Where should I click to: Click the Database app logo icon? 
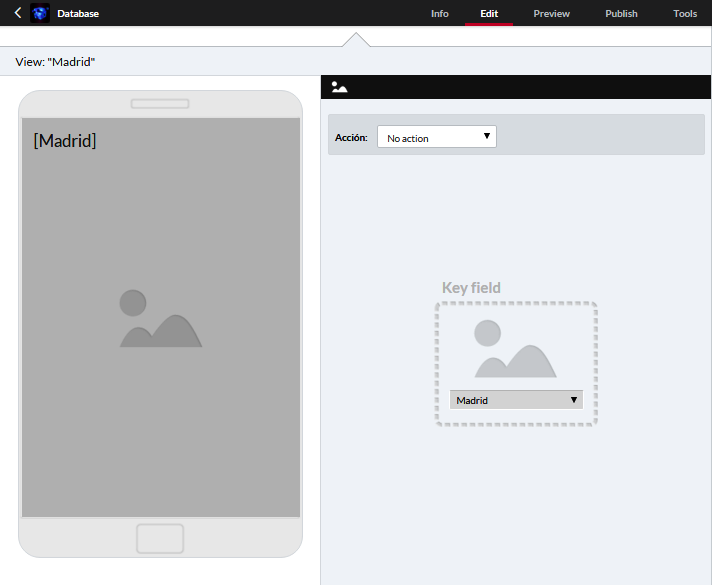click(x=40, y=13)
